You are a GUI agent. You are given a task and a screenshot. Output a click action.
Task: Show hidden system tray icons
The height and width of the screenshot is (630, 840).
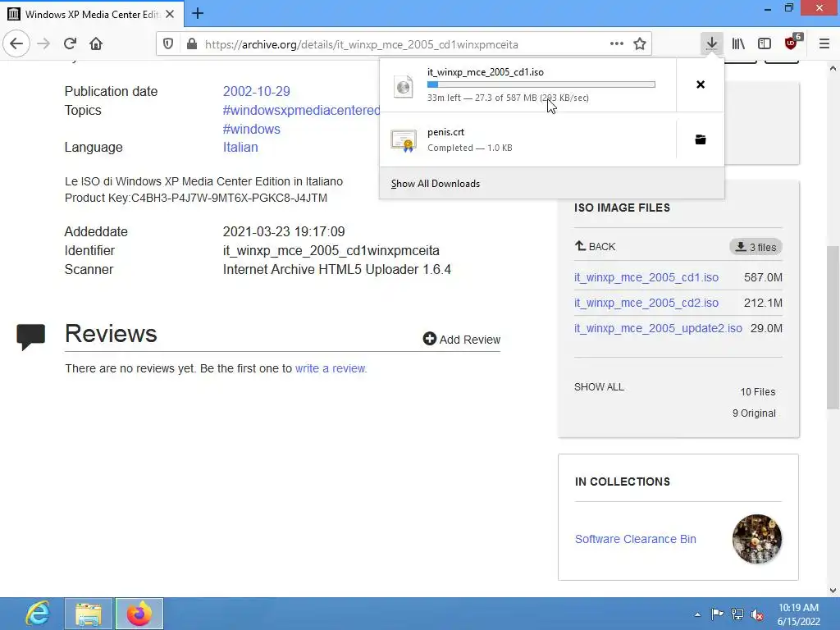coord(697,614)
